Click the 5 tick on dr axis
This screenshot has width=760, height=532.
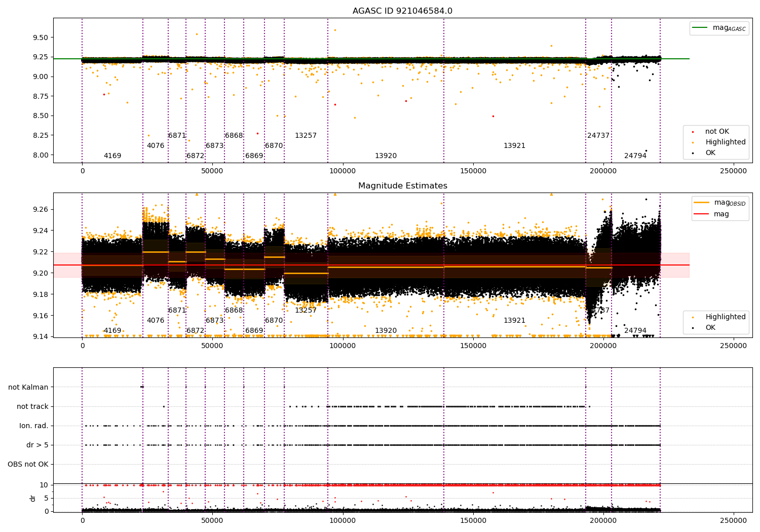[x=46, y=499]
